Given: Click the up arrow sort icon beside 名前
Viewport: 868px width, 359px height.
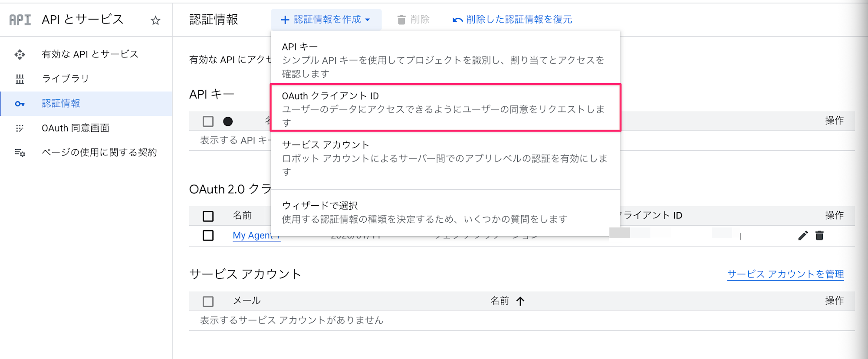Looking at the screenshot, I should tap(520, 301).
